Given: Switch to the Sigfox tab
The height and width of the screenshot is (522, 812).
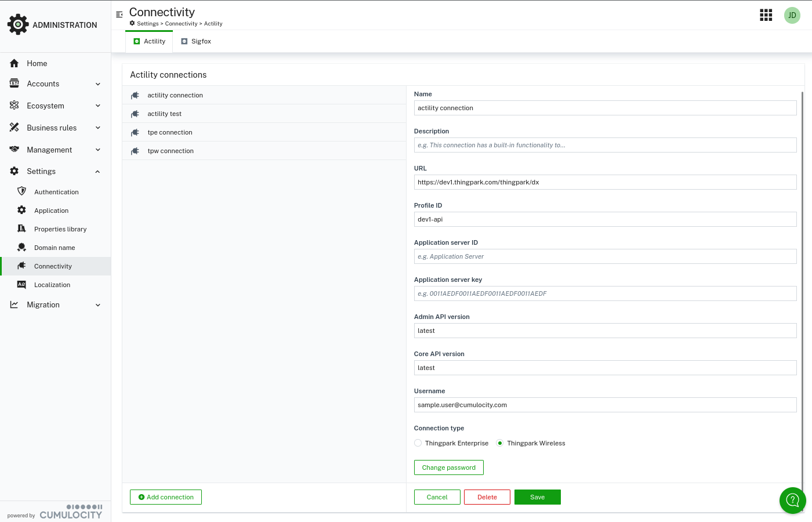Looking at the screenshot, I should pyautogui.click(x=196, y=41).
